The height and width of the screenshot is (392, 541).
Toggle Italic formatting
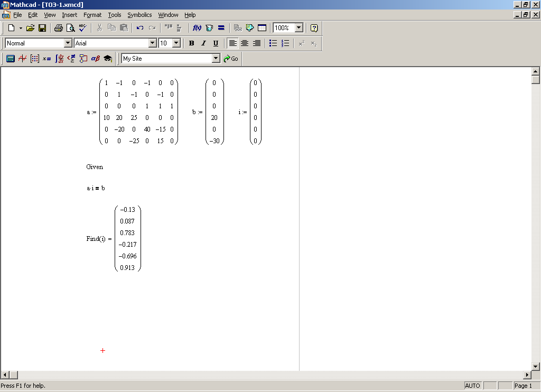(x=203, y=43)
